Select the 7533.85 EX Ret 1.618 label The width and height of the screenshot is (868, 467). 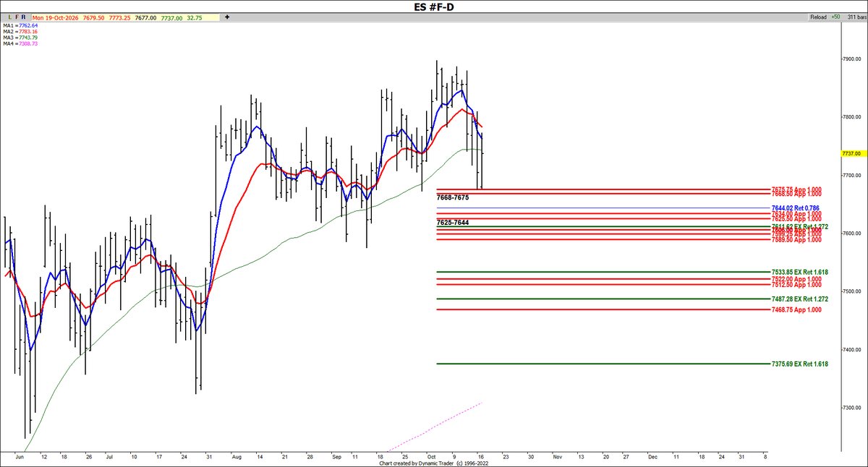799,272
